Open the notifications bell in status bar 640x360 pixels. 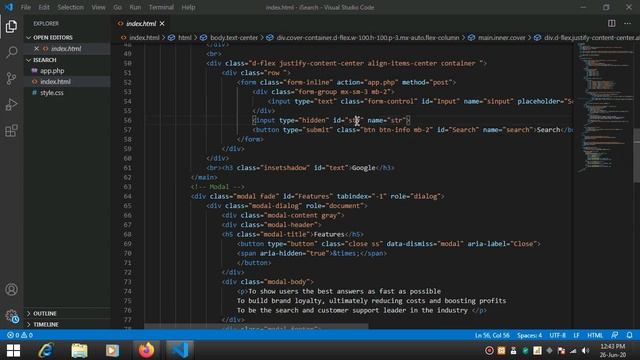coord(629,335)
